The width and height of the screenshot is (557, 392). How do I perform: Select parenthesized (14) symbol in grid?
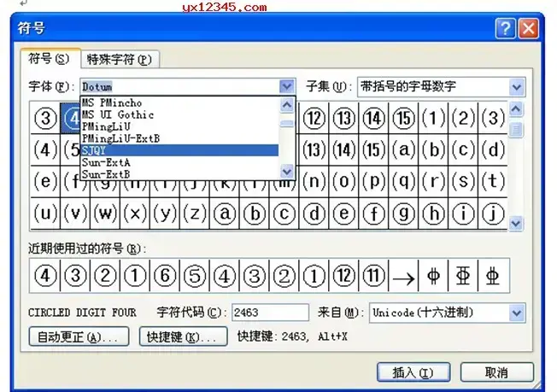tap(344, 149)
